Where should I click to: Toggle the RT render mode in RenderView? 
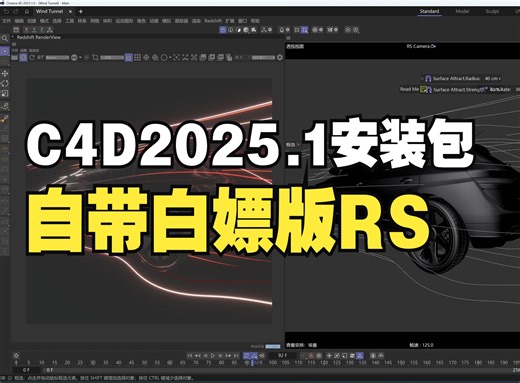[x=40, y=57]
